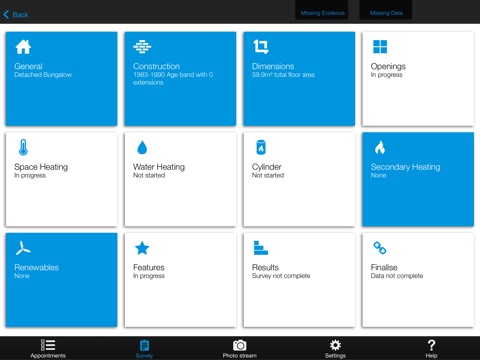This screenshot has width=480, height=360.
Task: Open the Features tile title
Action: click(x=149, y=267)
